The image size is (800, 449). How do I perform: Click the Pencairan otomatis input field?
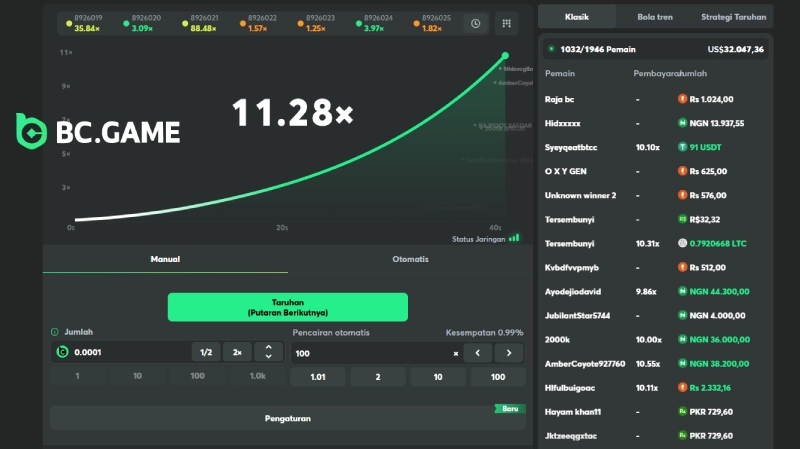(x=370, y=352)
